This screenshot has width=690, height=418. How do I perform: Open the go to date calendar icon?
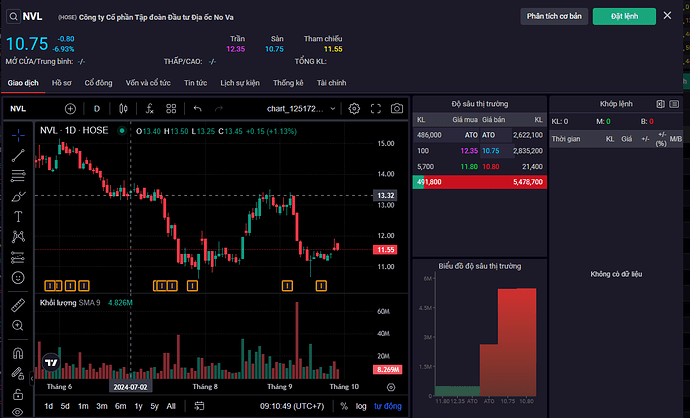click(x=199, y=406)
